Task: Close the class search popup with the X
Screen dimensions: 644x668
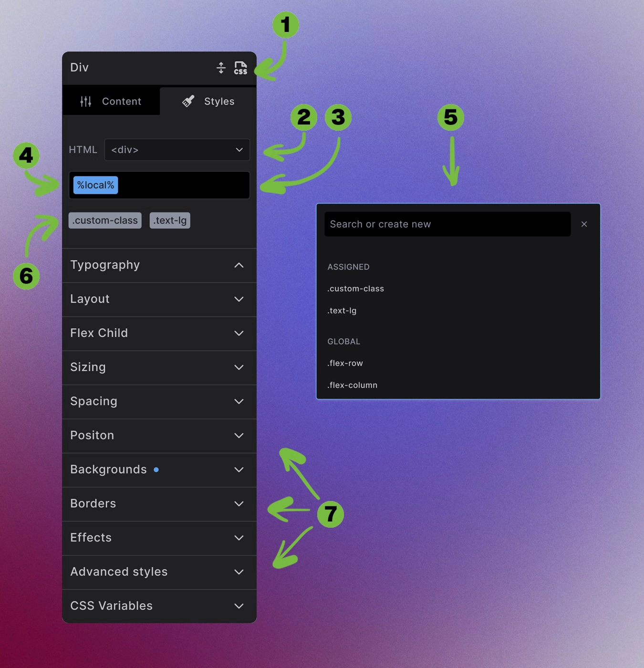Action: (x=584, y=224)
